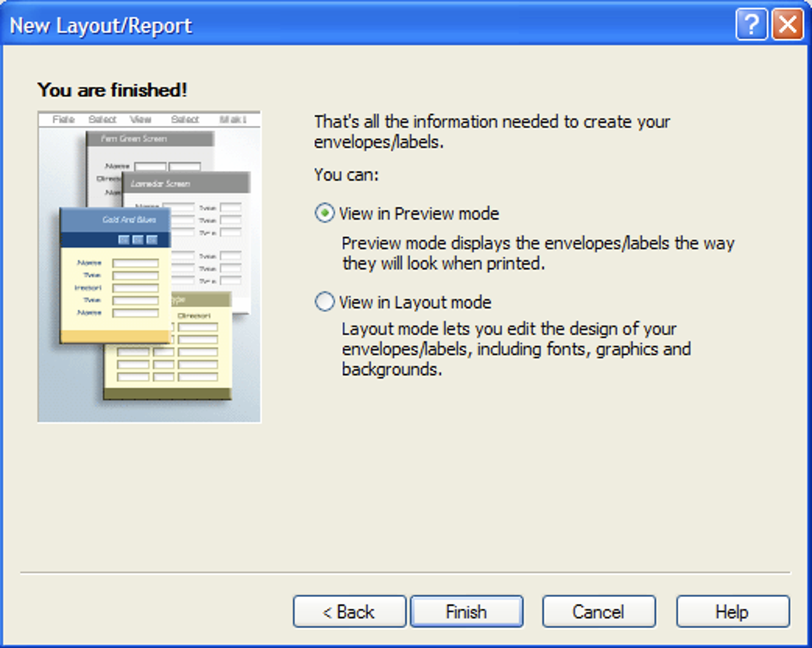Click the Lavender Screen header in illustration
This screenshot has height=648, width=812.
click(x=185, y=183)
